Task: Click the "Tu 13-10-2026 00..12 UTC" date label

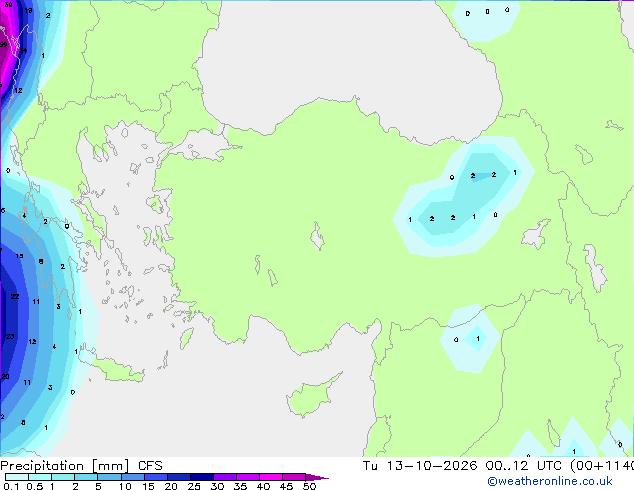Action: coord(464,466)
